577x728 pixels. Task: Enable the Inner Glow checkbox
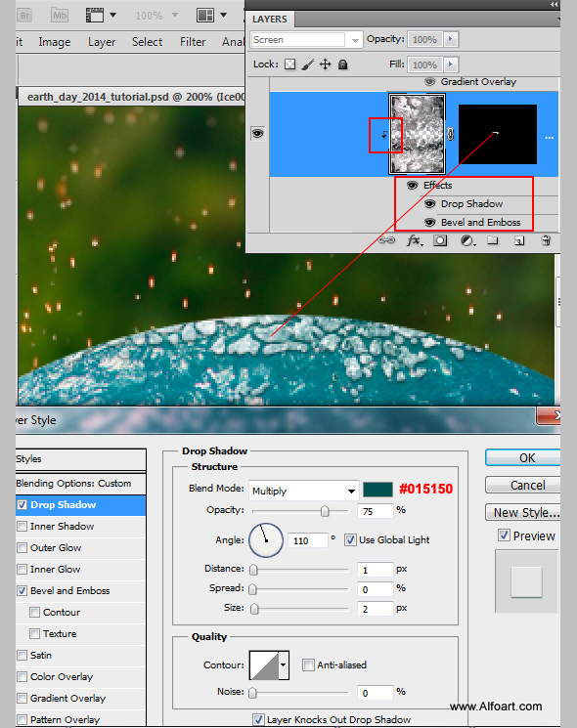coord(22,570)
